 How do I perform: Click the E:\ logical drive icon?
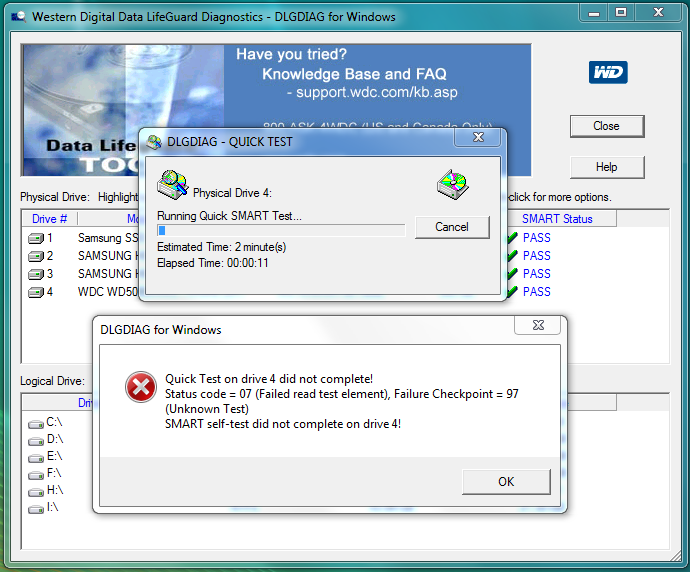tap(36, 458)
